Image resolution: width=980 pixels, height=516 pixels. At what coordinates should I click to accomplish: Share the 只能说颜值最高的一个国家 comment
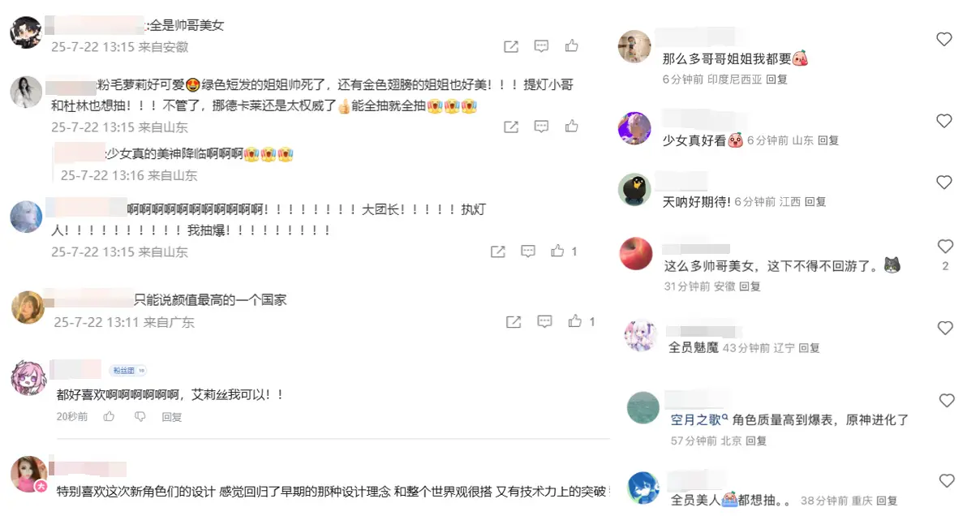click(514, 322)
